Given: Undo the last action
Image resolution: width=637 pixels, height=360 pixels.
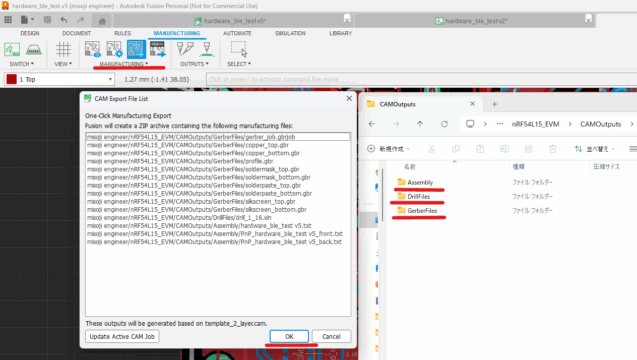Looking at the screenshot, I should (x=64, y=20).
